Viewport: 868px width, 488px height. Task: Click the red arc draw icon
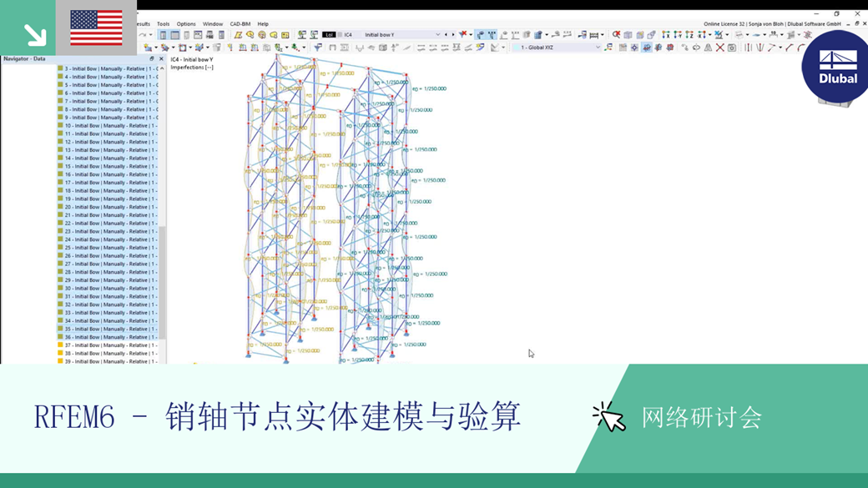(801, 48)
